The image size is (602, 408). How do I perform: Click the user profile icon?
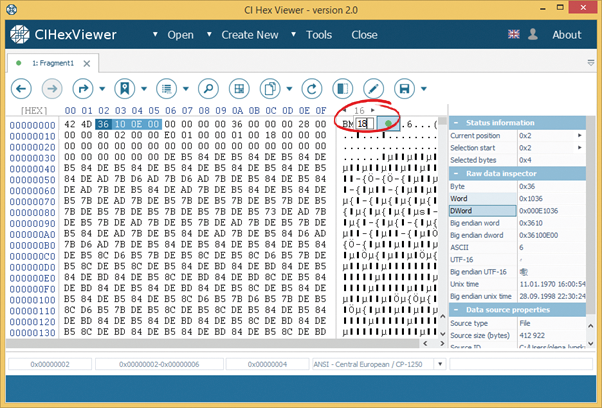533,34
